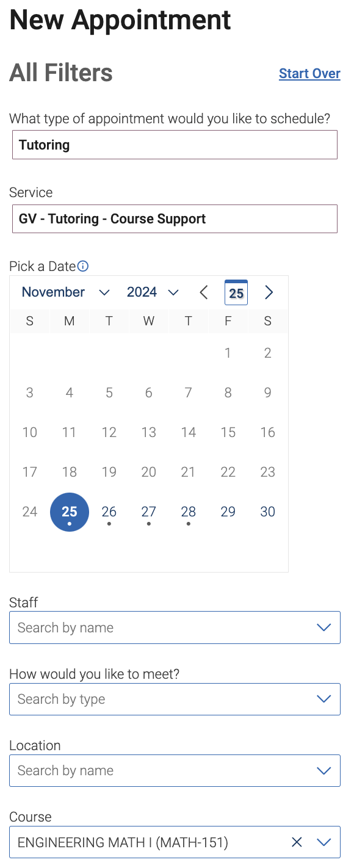354x868 pixels.
Task: Jump to today calendar icon
Action: pyautogui.click(x=236, y=292)
